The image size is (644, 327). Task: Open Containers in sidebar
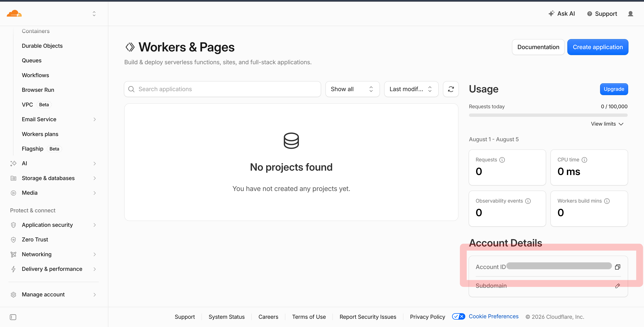tap(36, 31)
